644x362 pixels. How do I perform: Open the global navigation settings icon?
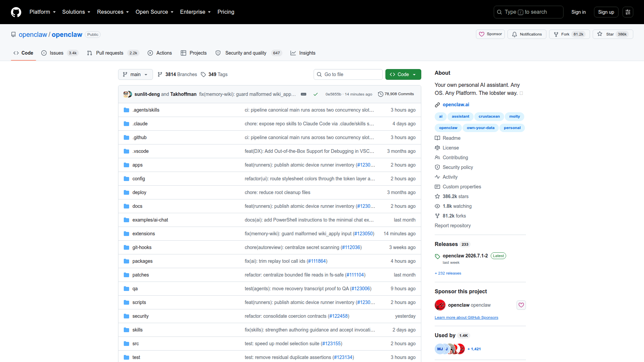[628, 12]
